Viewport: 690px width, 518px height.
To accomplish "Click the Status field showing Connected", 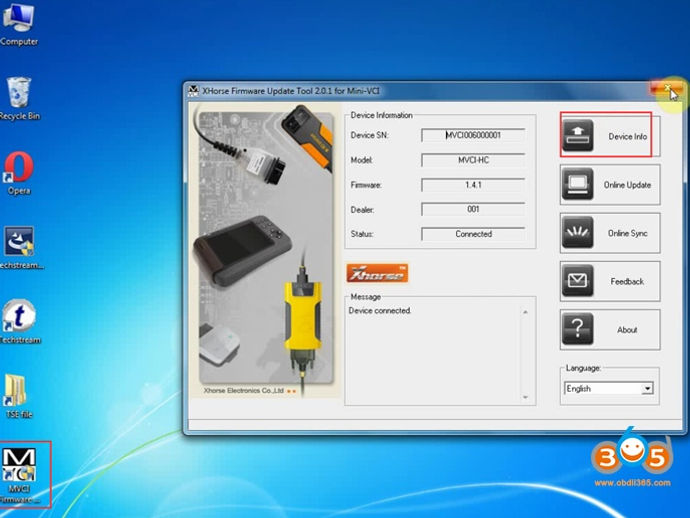I will 473,234.
